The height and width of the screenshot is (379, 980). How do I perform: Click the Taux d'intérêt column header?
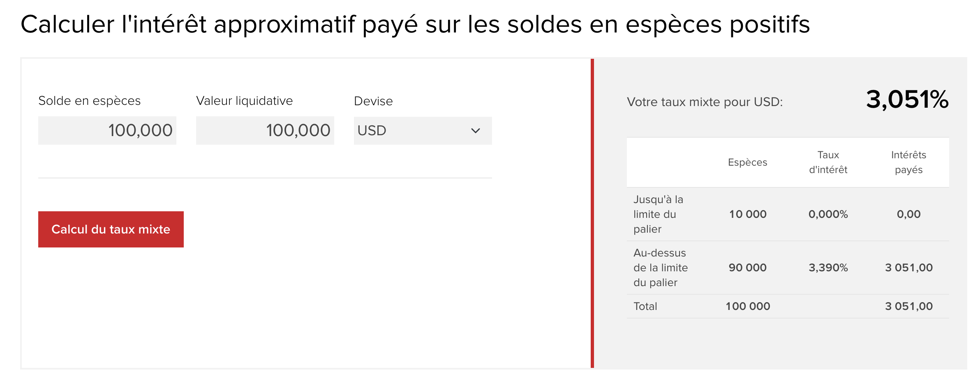point(828,162)
